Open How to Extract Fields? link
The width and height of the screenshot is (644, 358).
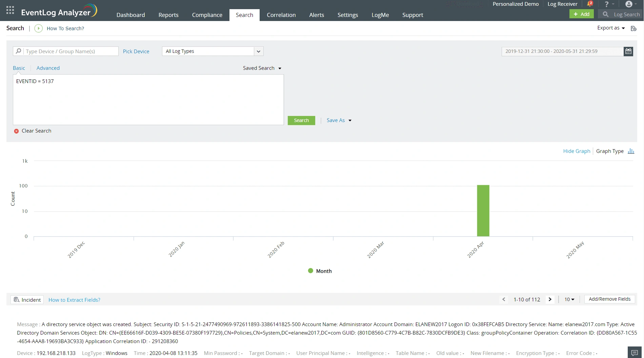(x=74, y=300)
